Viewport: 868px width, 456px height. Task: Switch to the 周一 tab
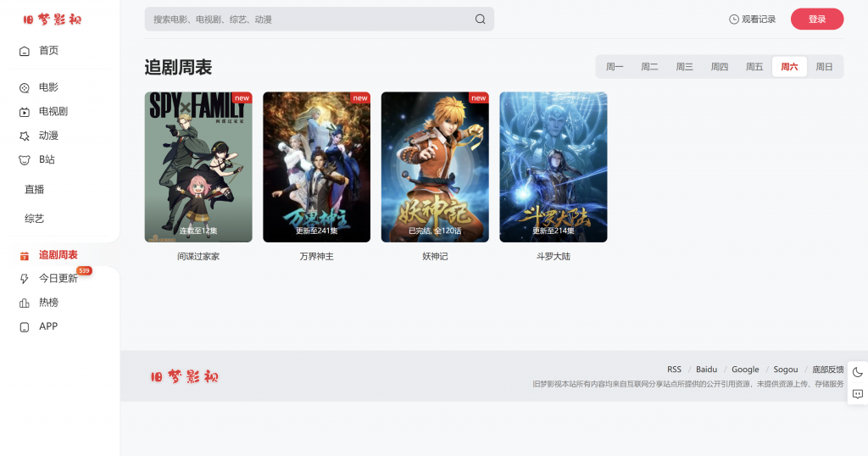tap(615, 67)
